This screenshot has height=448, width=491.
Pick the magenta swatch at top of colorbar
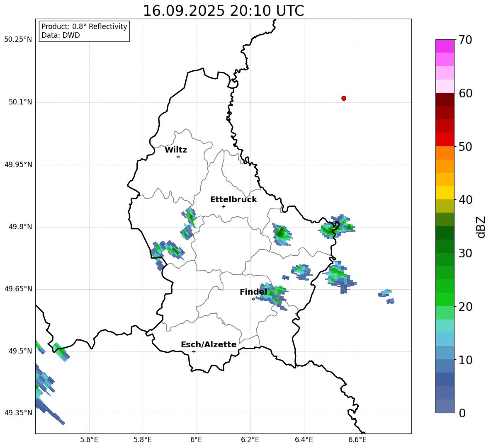click(445, 46)
